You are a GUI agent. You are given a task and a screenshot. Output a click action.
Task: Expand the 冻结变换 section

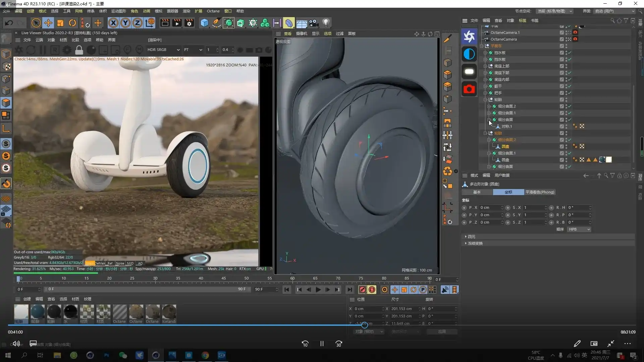475,243
